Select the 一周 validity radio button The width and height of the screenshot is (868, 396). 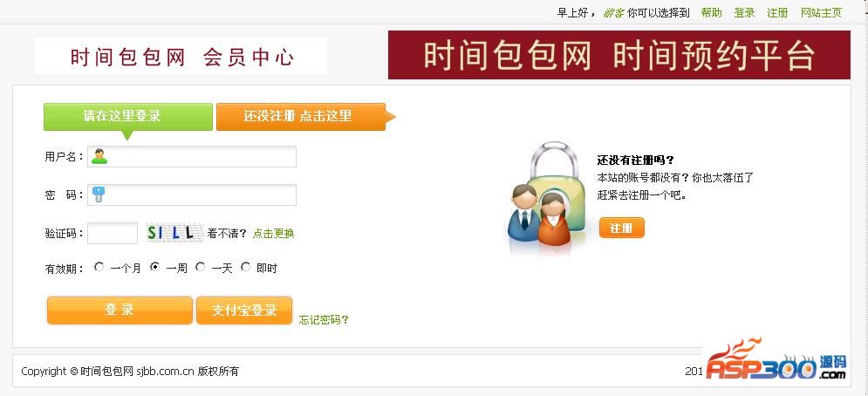tap(155, 267)
